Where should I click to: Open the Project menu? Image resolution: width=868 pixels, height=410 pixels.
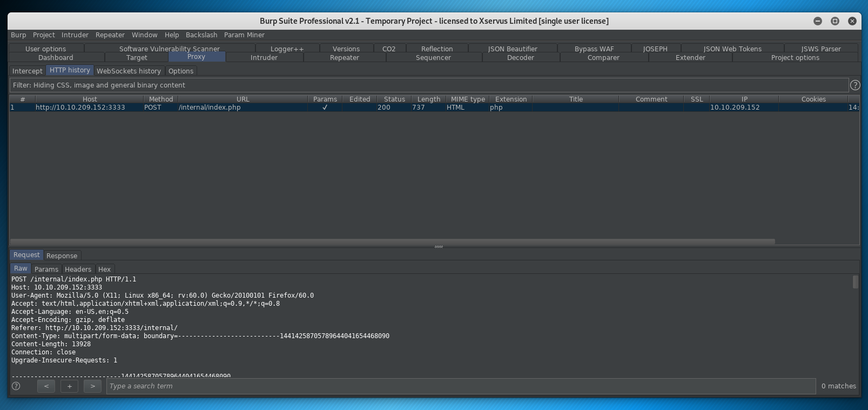click(x=44, y=35)
